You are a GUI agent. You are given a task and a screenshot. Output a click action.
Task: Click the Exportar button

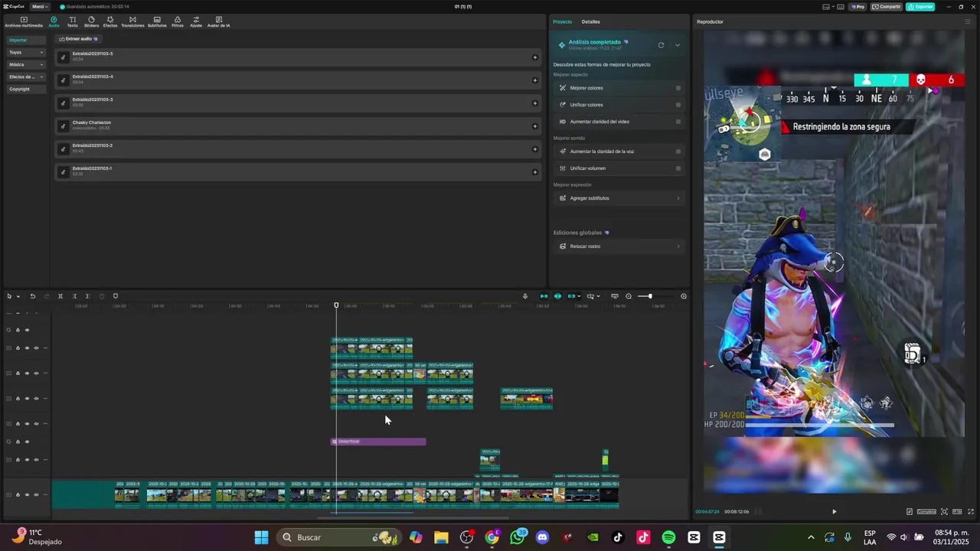pyautogui.click(x=920, y=7)
